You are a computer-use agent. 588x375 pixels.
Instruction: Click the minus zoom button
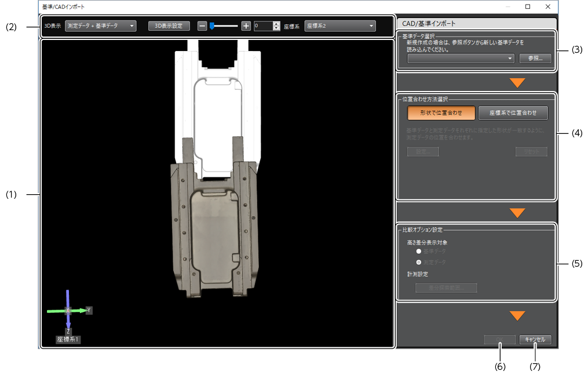[x=202, y=26]
